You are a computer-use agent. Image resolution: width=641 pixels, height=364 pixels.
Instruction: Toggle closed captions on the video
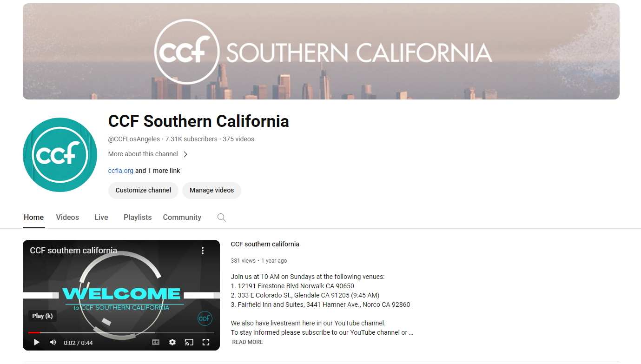156,342
